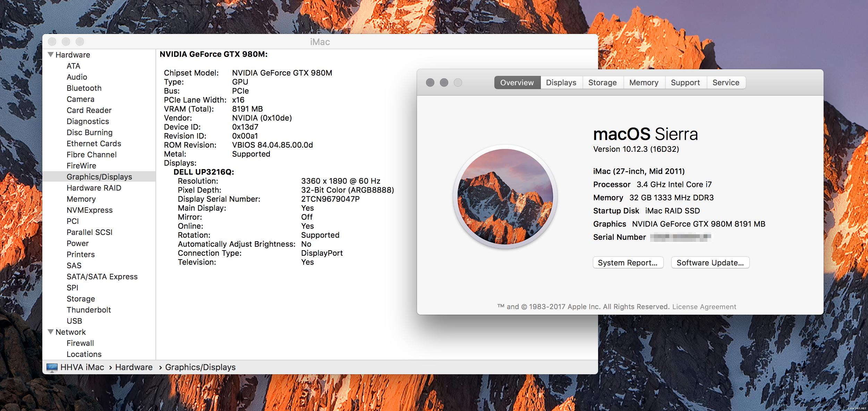Switch to the Displays tab
The width and height of the screenshot is (868, 411).
point(561,82)
